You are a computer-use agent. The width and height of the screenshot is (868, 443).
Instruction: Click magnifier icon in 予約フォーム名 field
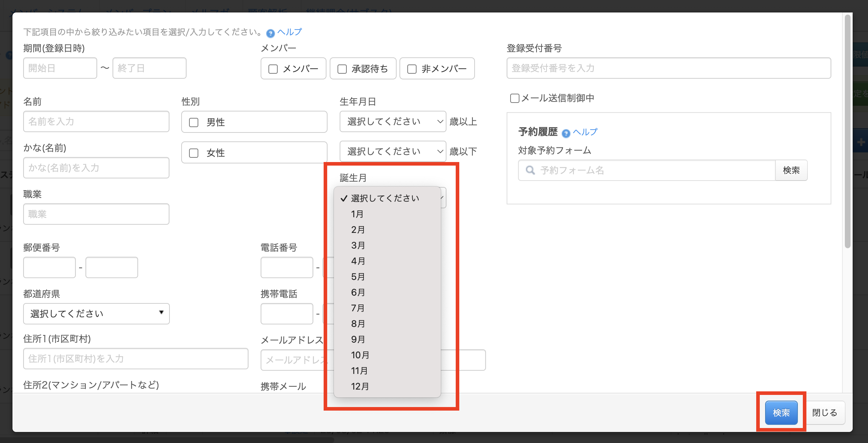tap(530, 170)
